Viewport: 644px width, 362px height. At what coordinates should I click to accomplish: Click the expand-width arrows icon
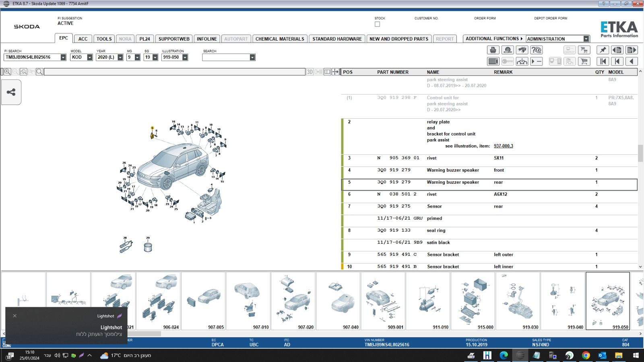coord(335,72)
